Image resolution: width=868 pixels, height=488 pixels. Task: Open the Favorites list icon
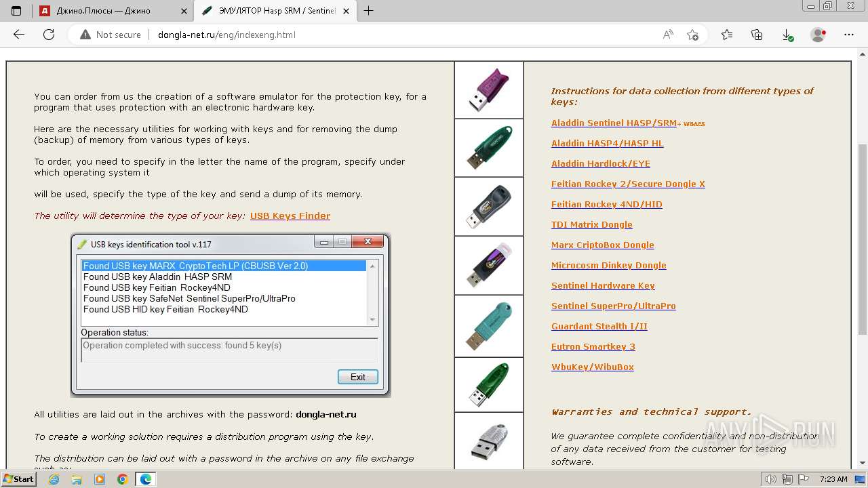click(x=727, y=35)
